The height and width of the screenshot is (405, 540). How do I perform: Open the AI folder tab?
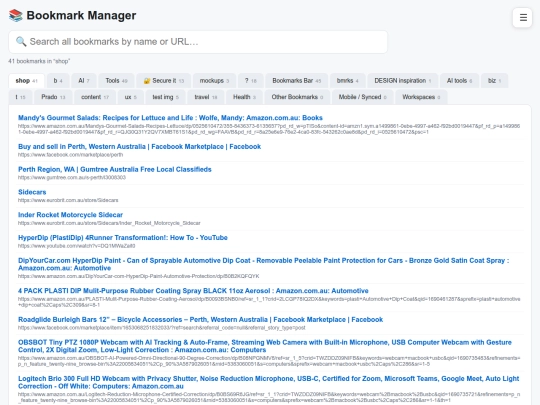[84, 81]
